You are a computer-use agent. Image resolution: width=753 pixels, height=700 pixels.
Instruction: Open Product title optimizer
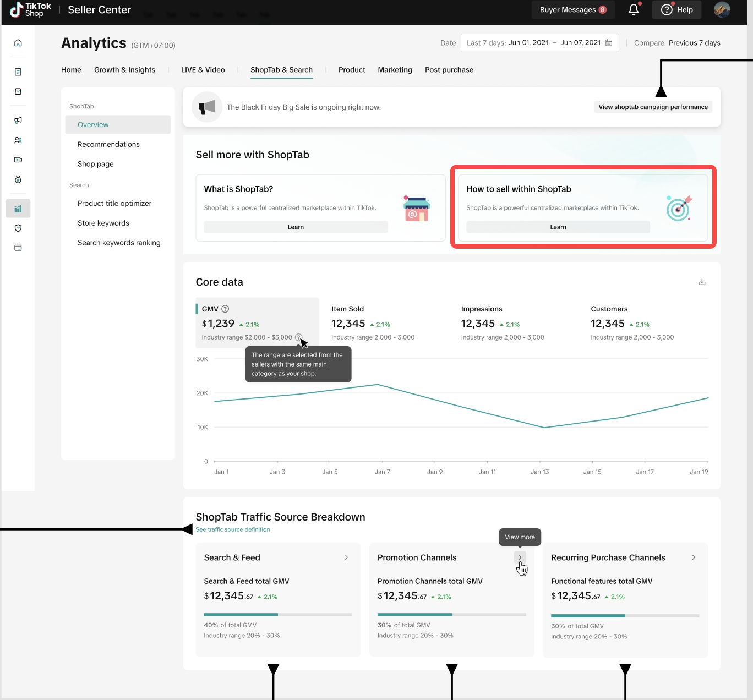[114, 204]
